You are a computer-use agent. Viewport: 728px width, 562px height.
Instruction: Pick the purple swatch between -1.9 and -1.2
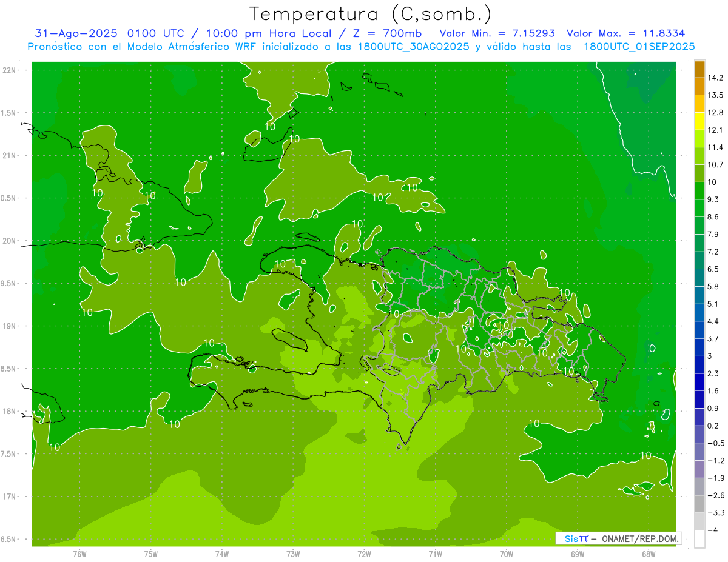click(699, 470)
